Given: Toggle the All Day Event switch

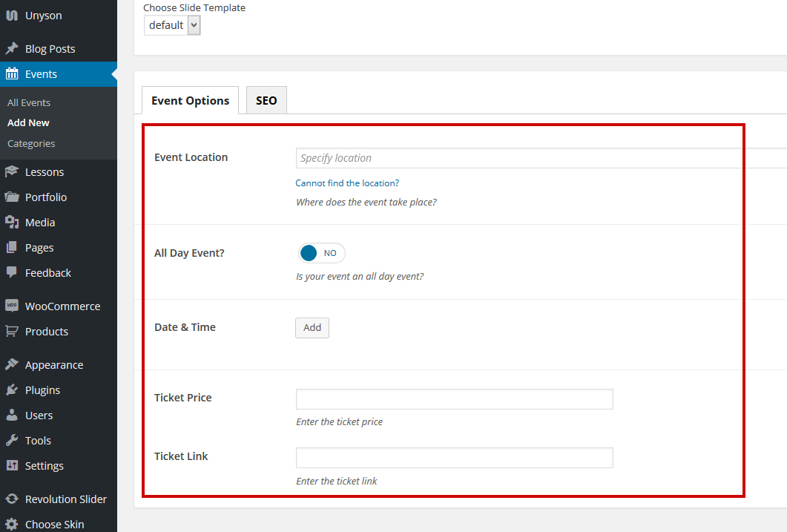Looking at the screenshot, I should click(322, 253).
